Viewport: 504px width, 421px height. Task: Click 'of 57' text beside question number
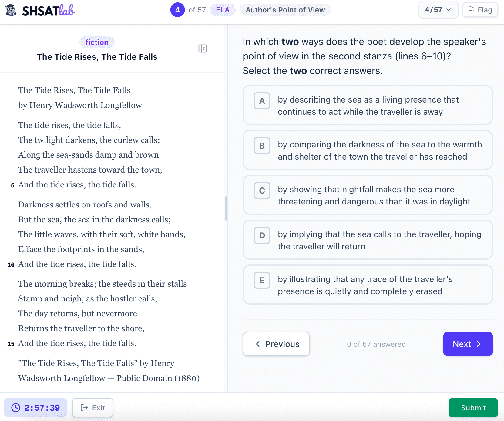tap(197, 10)
